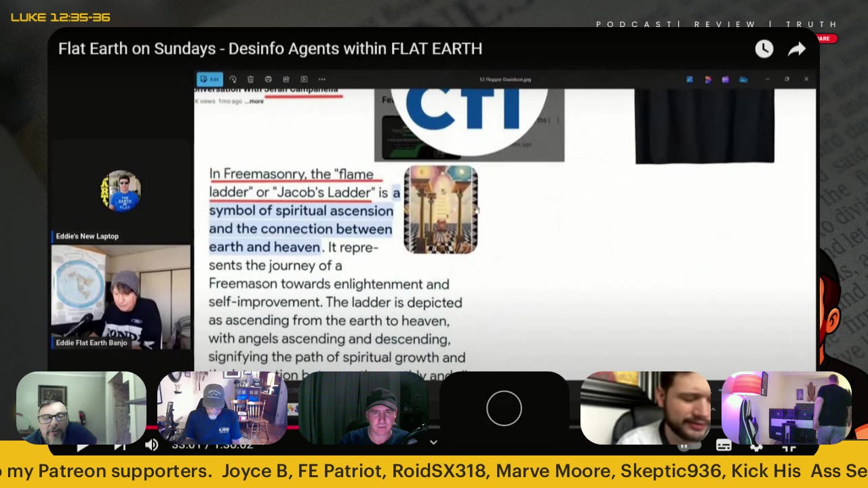This screenshot has width=868, height=488.
Task: Open the three-dots more options menu
Action: 322,79
